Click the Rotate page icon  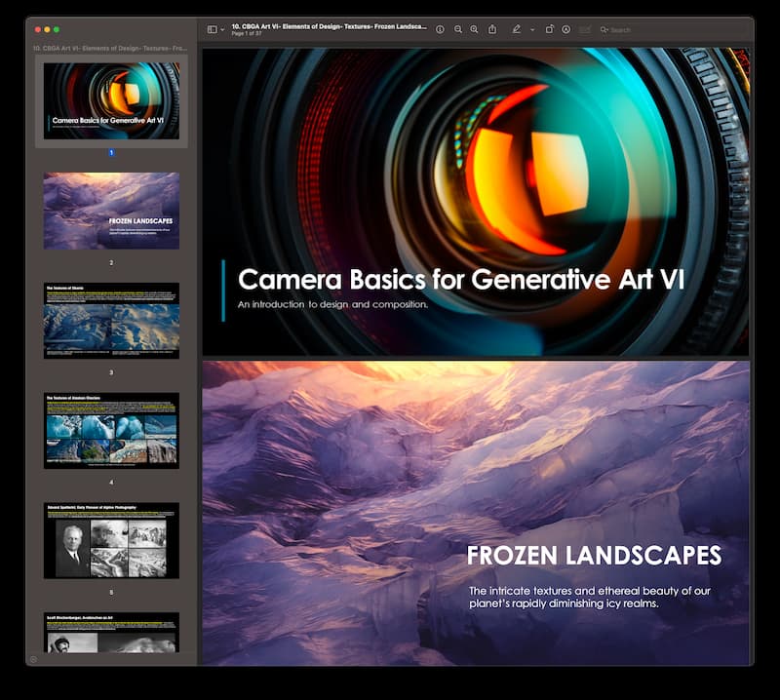(549, 29)
